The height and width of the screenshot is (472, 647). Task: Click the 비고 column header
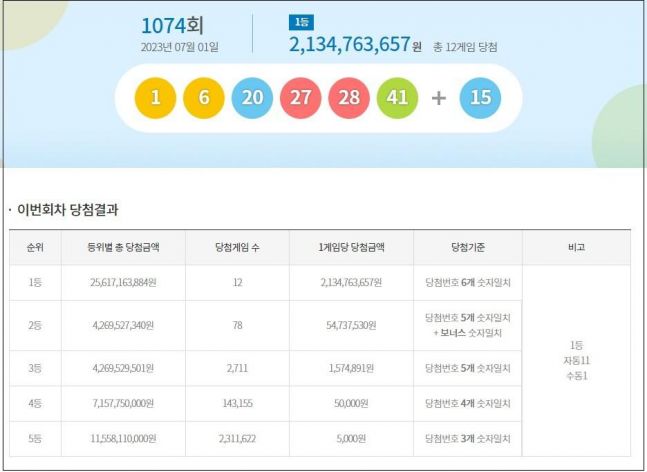pyautogui.click(x=576, y=247)
